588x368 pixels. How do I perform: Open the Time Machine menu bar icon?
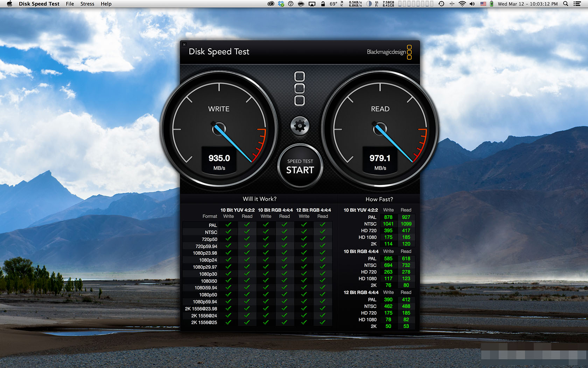[x=441, y=4]
